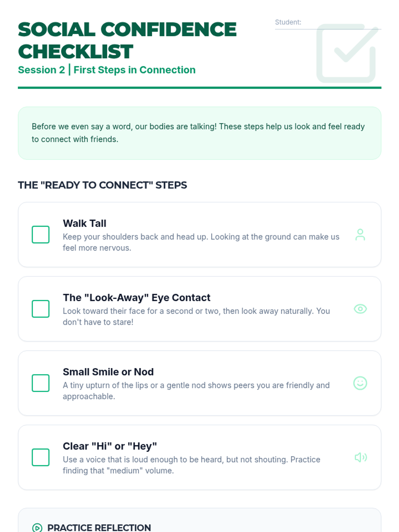This screenshot has width=399, height=532.
Task: Click the large checkmark box watermark icon
Action: (347, 53)
